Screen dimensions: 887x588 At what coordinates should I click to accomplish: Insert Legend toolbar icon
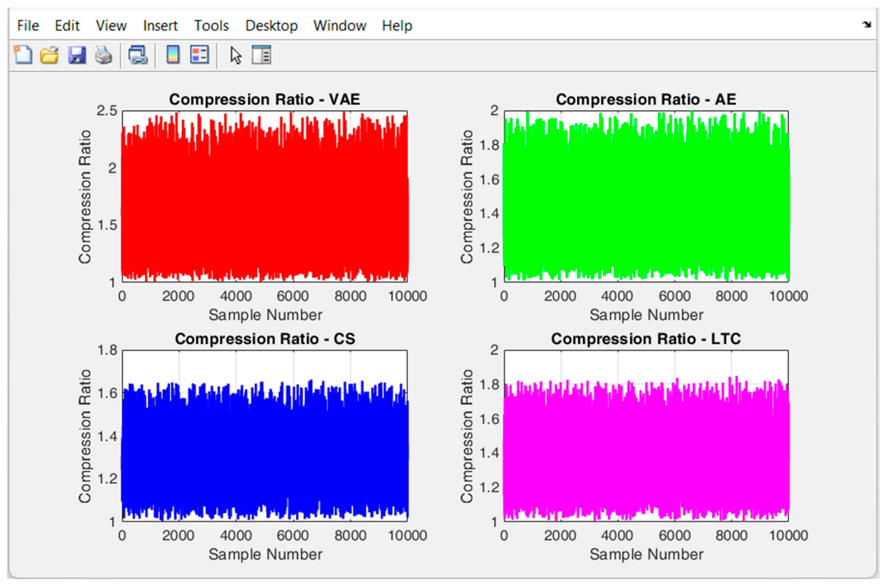(x=199, y=55)
